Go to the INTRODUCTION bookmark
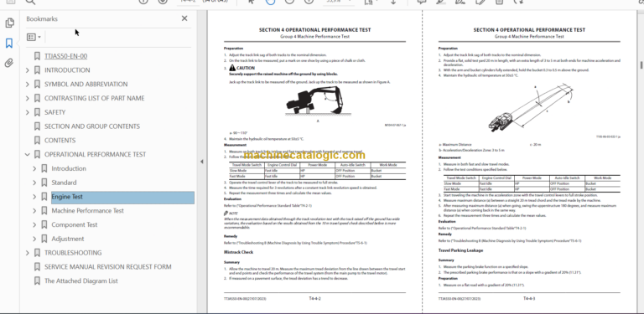 tap(67, 70)
